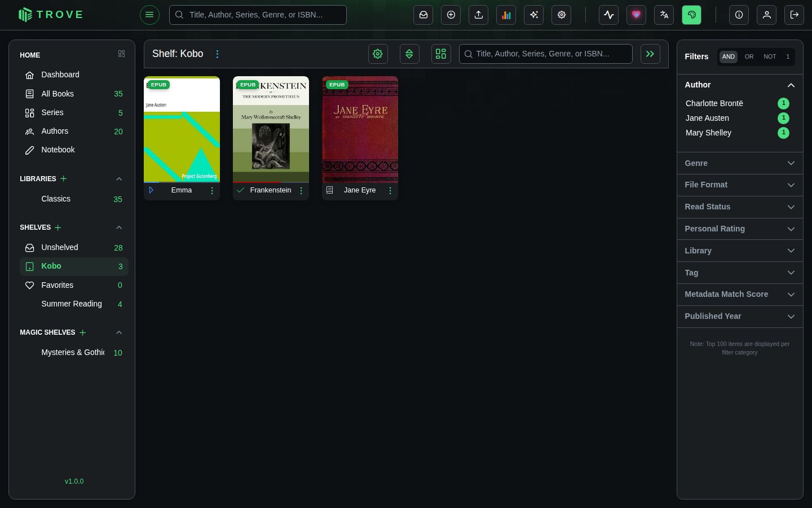Click the logout icon in top bar
Viewport: 812px width, 508px height.
(794, 15)
